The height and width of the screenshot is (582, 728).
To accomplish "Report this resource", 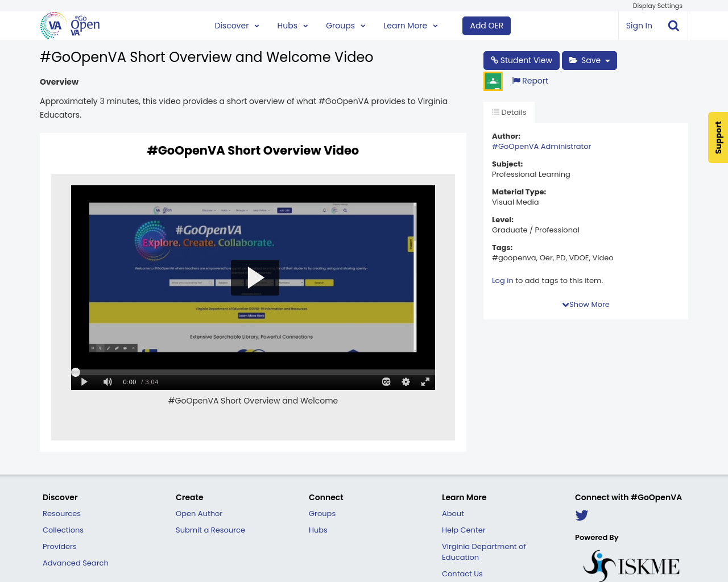I will [x=530, y=80].
